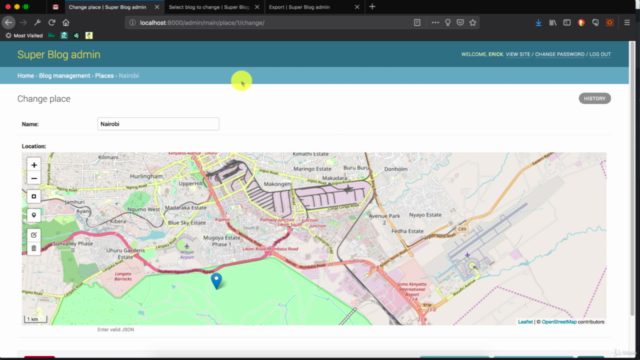Toggle reader view icon in address bar
The image size is (640, 360).
417,22
